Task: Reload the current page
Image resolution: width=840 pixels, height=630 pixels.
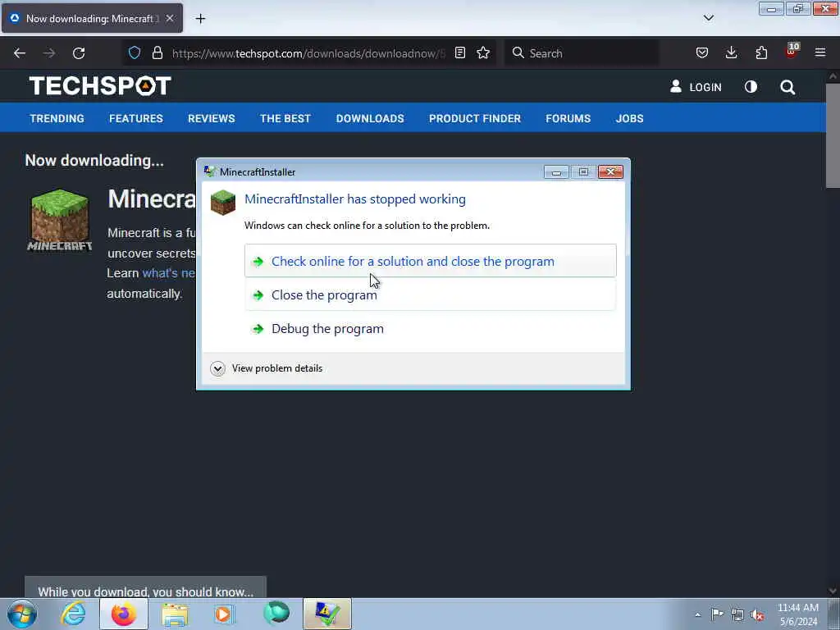Action: [x=79, y=53]
